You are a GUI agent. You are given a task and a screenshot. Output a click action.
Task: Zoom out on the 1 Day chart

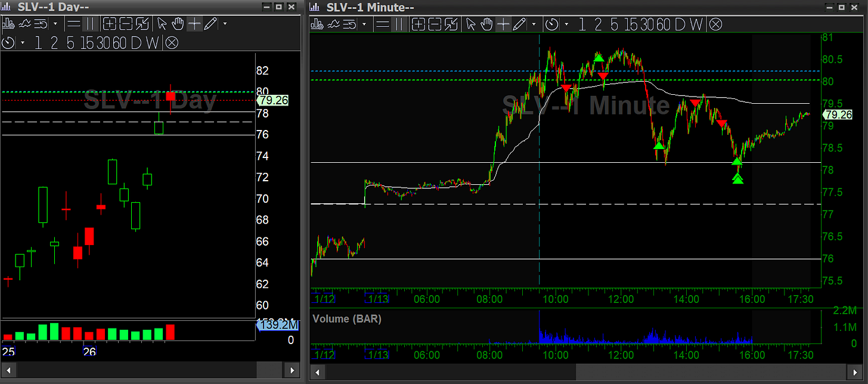click(126, 24)
